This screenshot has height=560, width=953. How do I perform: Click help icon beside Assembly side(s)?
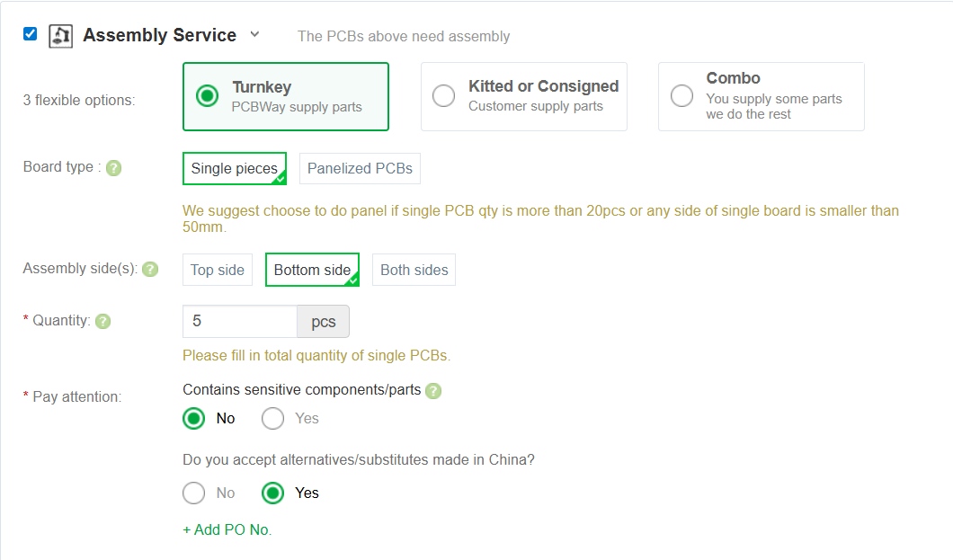150,269
